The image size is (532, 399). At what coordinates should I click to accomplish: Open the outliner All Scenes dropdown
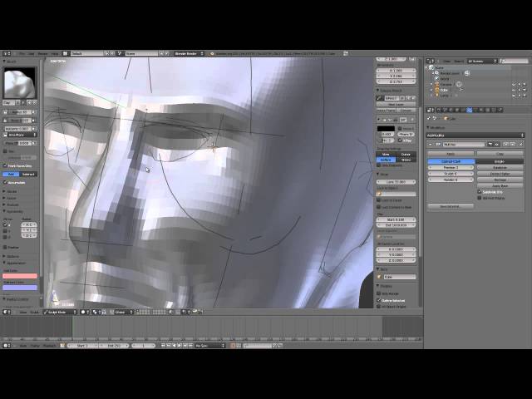(482, 61)
